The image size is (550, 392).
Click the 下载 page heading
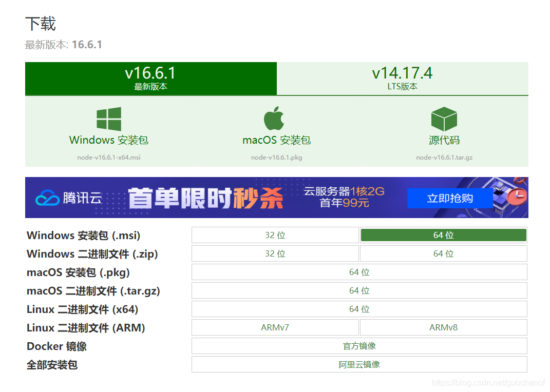pyautogui.click(x=41, y=24)
